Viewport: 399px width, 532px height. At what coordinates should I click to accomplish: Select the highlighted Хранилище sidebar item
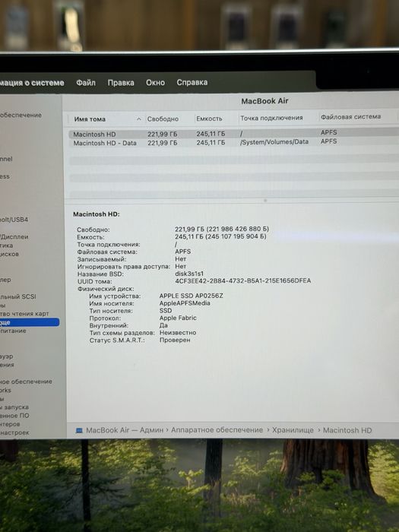point(30,322)
